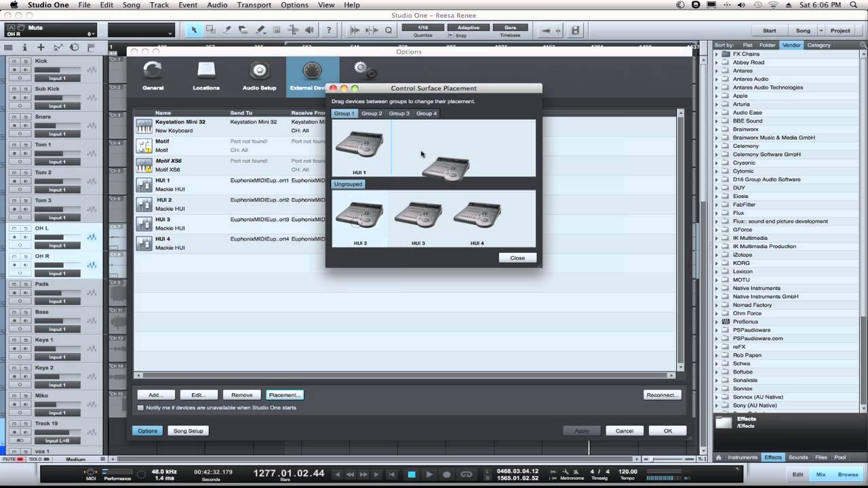The width and height of the screenshot is (868, 488).
Task: Record-arm the Snare track
Action: click(14, 125)
